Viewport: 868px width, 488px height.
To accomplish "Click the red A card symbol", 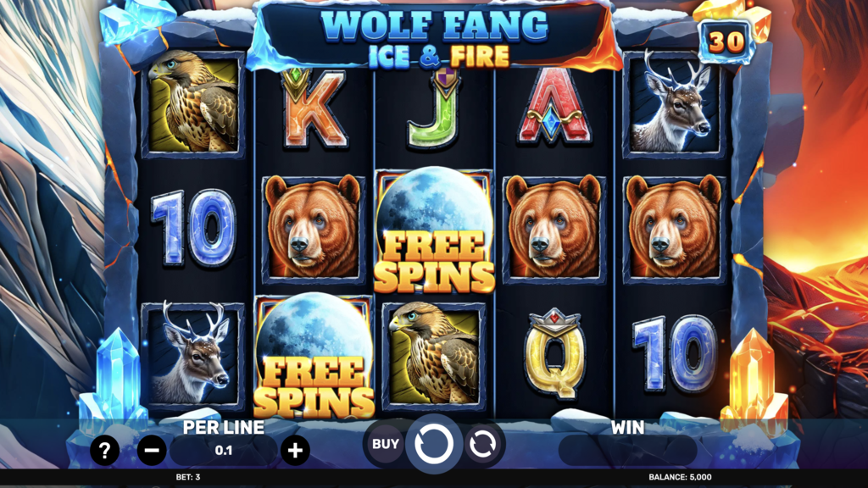I will tap(554, 105).
